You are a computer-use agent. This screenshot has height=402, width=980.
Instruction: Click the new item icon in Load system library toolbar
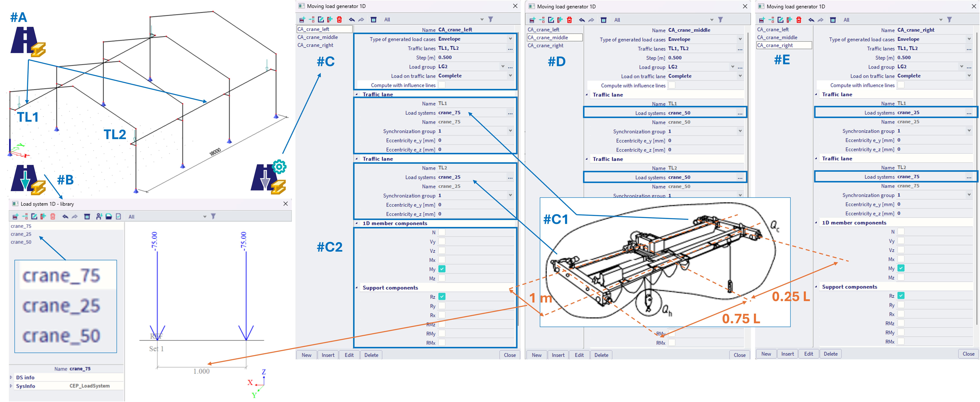pyautogui.click(x=16, y=217)
